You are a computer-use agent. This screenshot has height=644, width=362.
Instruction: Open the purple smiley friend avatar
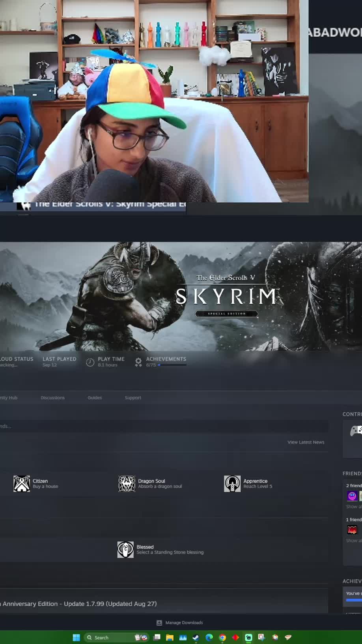click(x=352, y=496)
